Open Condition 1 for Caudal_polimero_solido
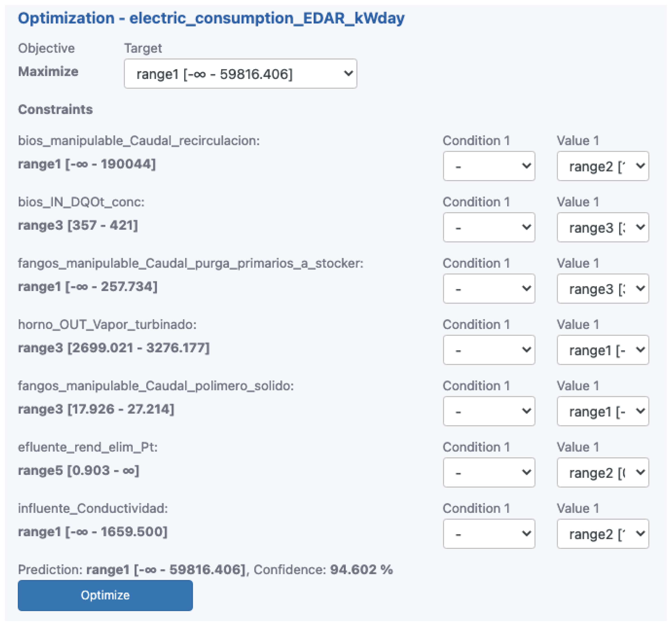 click(x=488, y=411)
